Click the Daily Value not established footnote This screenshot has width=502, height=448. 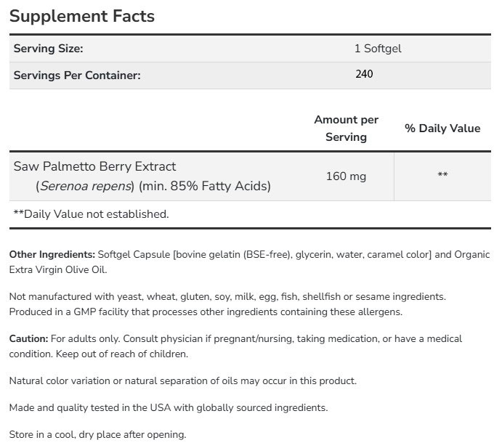(x=92, y=214)
